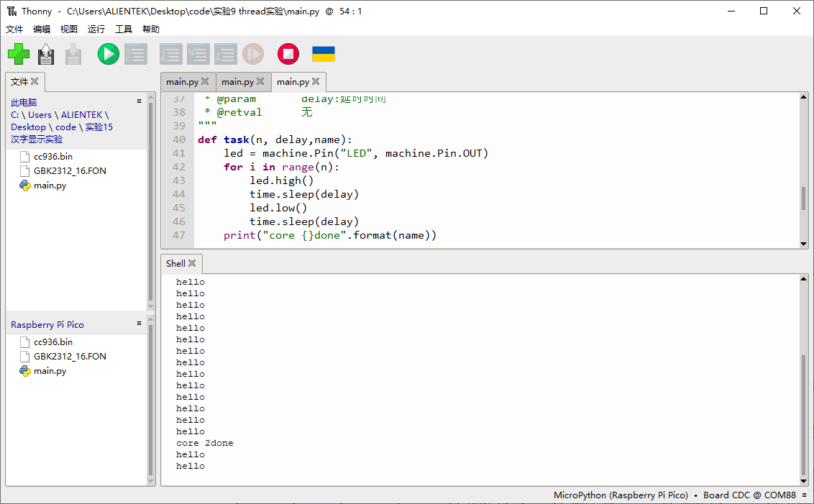Image resolution: width=814 pixels, height=504 pixels.
Task: Open the 视图 menu
Action: [69, 29]
